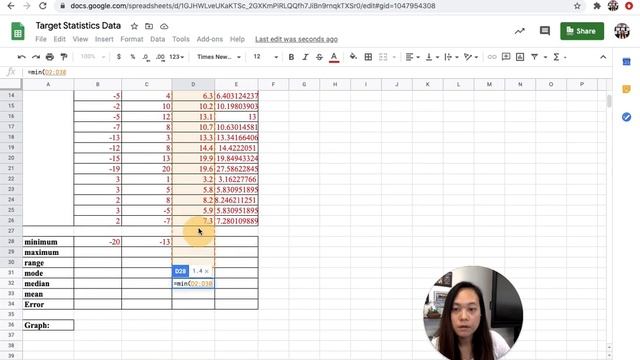Open vertical align dropdown
The width and height of the screenshot is (640, 360).
coord(431,57)
